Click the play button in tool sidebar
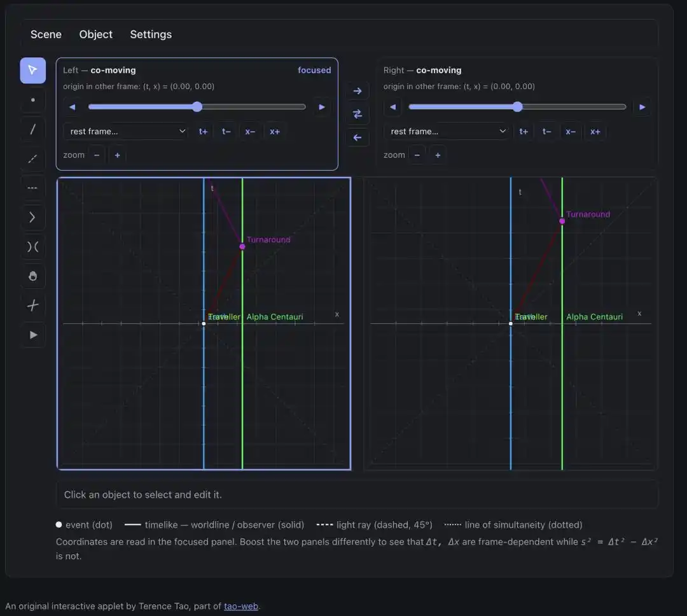687x616 pixels. tap(33, 335)
